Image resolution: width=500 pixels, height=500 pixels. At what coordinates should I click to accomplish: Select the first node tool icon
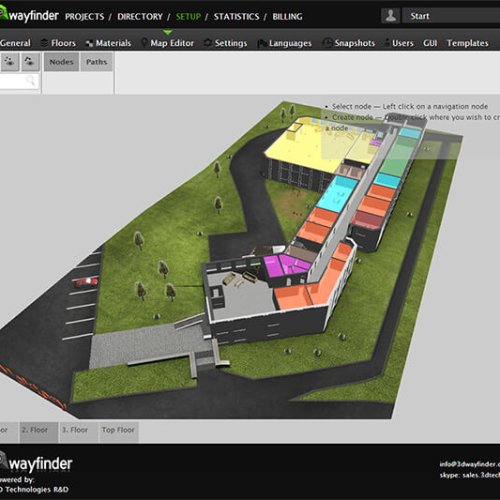pyautogui.click(x=9, y=62)
